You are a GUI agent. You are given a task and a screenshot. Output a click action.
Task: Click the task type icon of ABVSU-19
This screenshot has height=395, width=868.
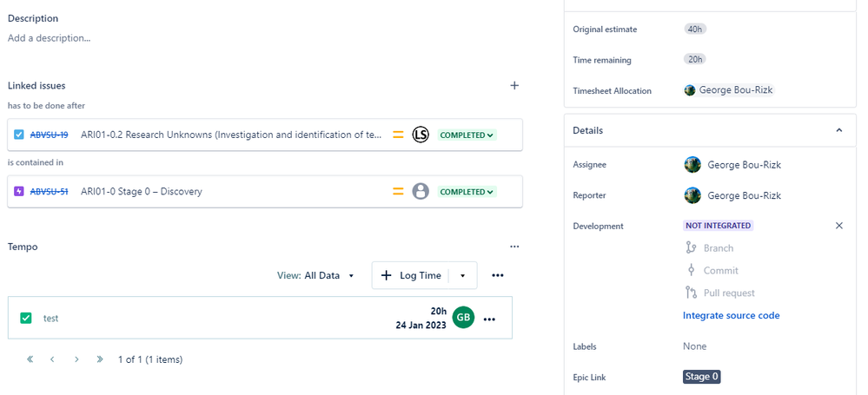(19, 135)
